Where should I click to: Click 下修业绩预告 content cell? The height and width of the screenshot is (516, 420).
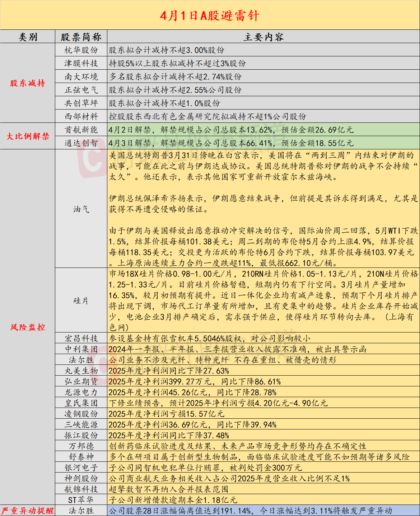point(263,403)
